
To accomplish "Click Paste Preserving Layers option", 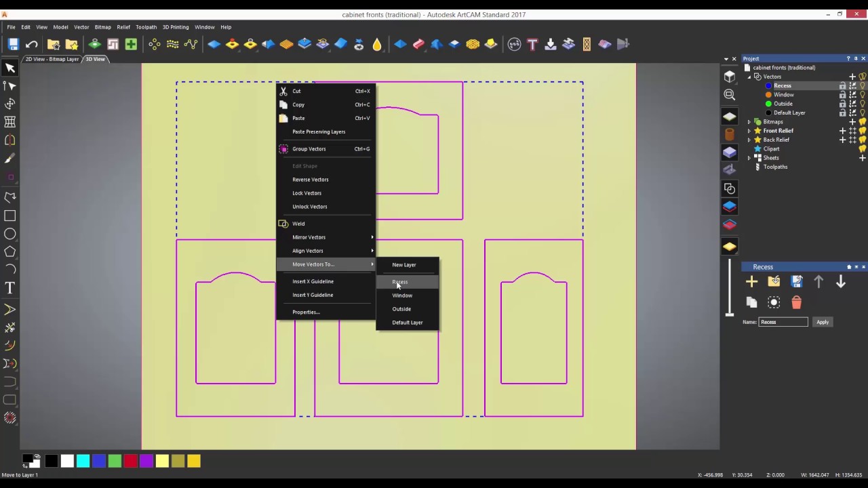I will click(x=325, y=131).
